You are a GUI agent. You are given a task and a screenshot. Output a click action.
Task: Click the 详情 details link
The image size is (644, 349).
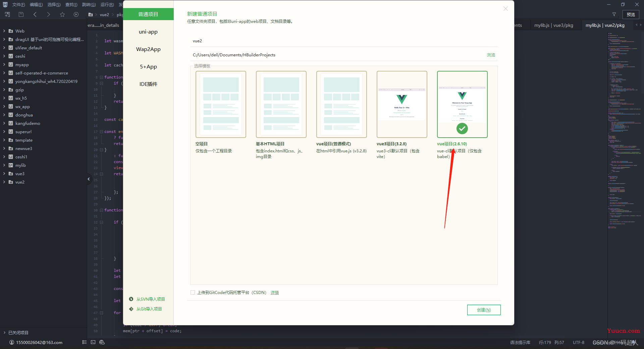(x=275, y=292)
